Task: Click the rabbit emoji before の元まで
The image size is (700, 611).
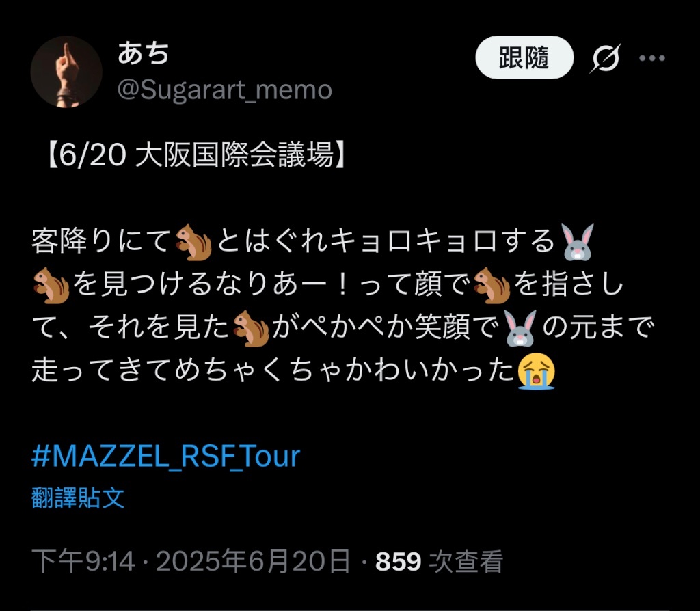Action: pos(520,329)
